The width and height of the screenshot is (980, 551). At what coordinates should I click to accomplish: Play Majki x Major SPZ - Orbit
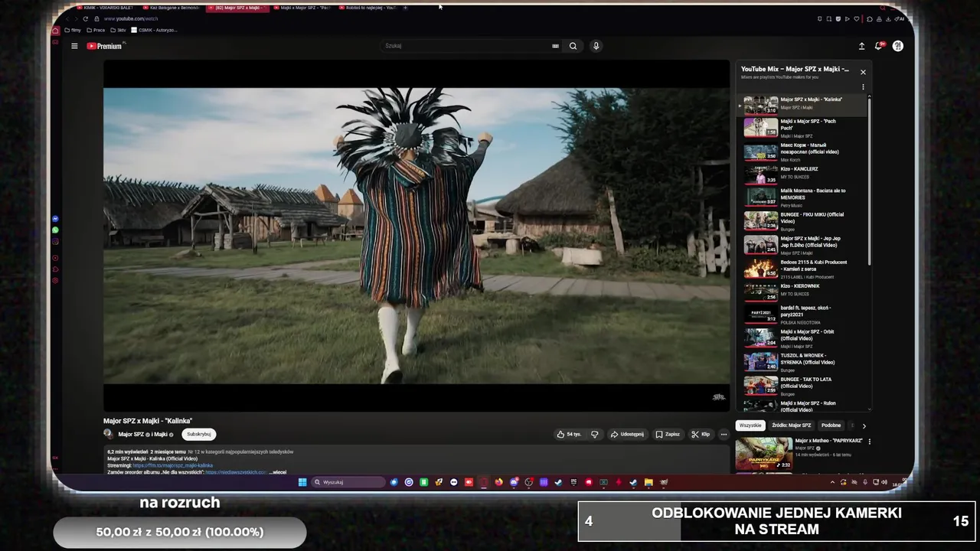click(804, 338)
